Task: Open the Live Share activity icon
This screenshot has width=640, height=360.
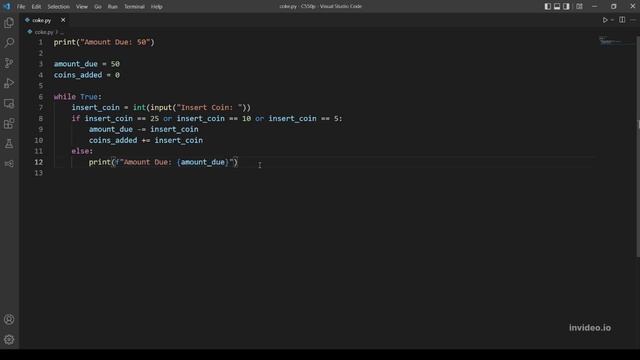Action: 9,164
